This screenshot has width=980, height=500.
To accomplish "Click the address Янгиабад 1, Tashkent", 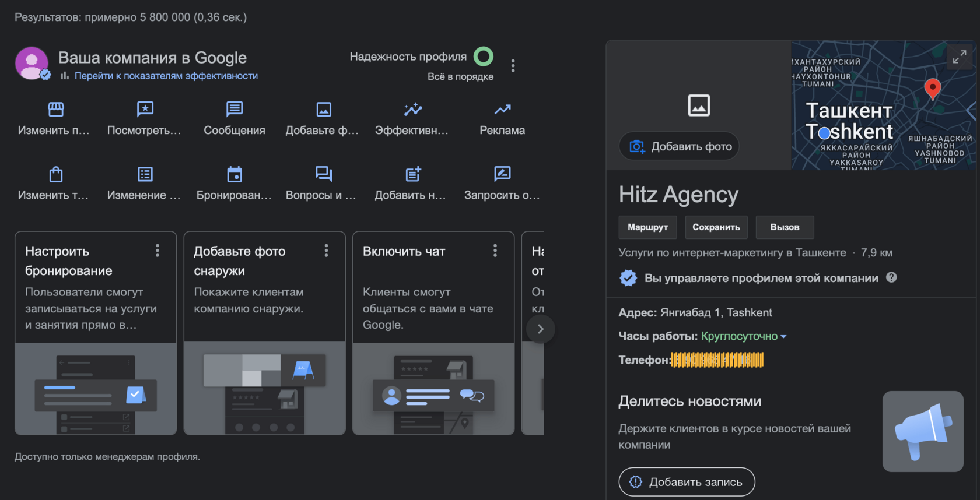I will [716, 312].
